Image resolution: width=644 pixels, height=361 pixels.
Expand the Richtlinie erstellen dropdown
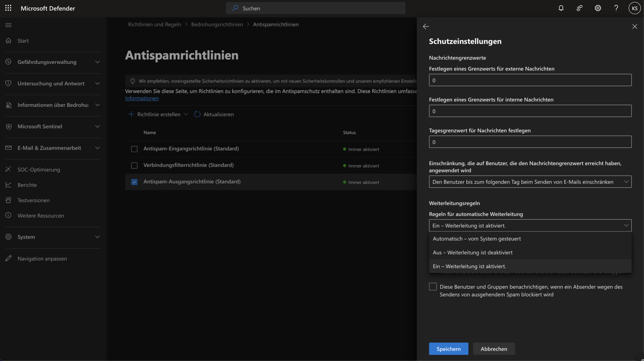click(x=186, y=114)
